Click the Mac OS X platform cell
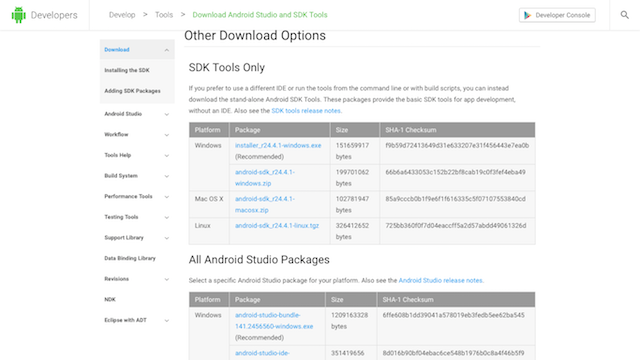The width and height of the screenshot is (640, 360). (x=209, y=204)
